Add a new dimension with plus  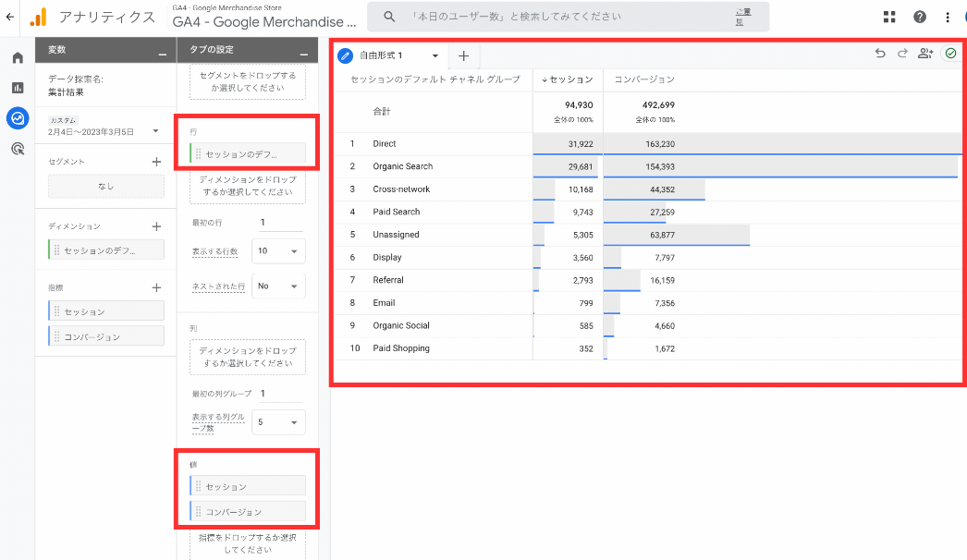156,226
